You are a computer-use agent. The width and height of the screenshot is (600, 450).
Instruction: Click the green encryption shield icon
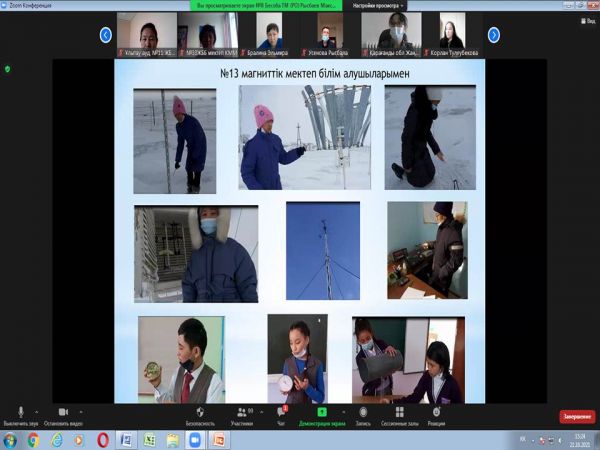(x=8, y=69)
